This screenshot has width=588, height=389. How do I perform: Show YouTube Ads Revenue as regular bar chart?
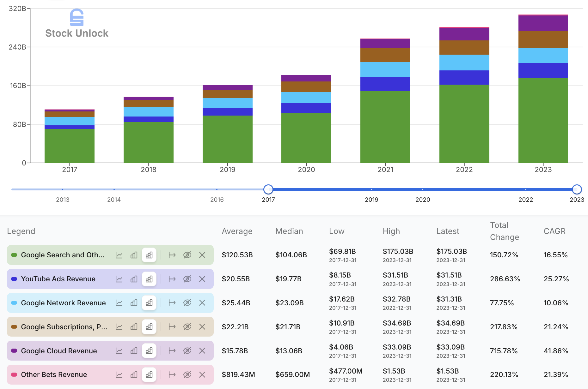(134, 279)
